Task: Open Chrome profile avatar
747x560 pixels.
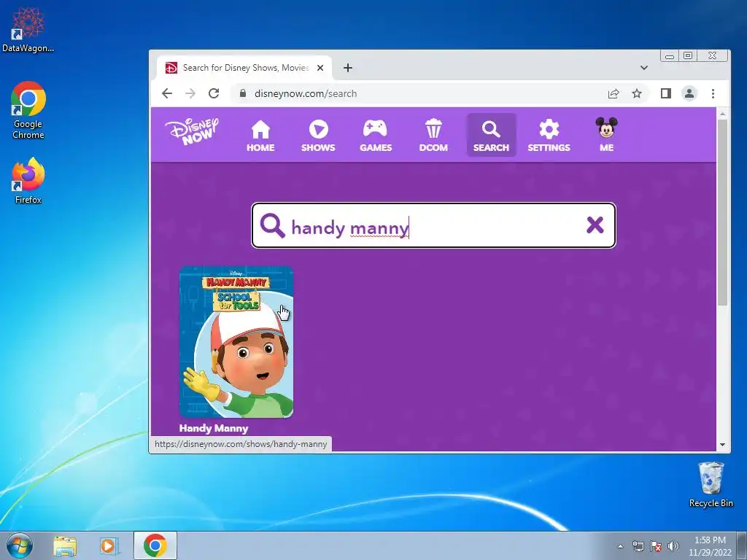Action: tap(689, 93)
